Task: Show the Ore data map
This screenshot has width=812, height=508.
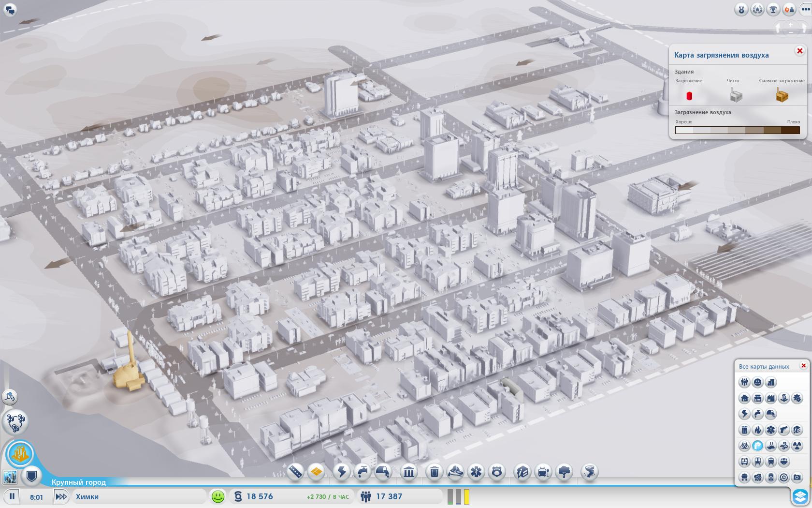Action: (757, 478)
